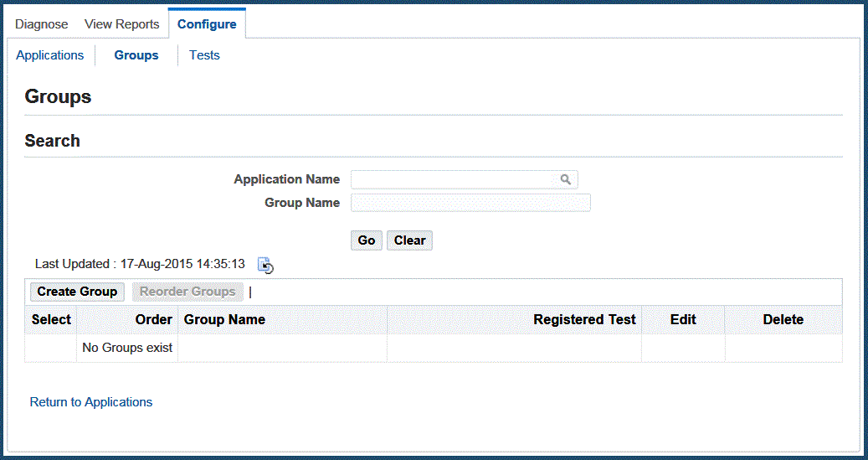Click the Go search button
868x460 pixels.
[367, 240]
